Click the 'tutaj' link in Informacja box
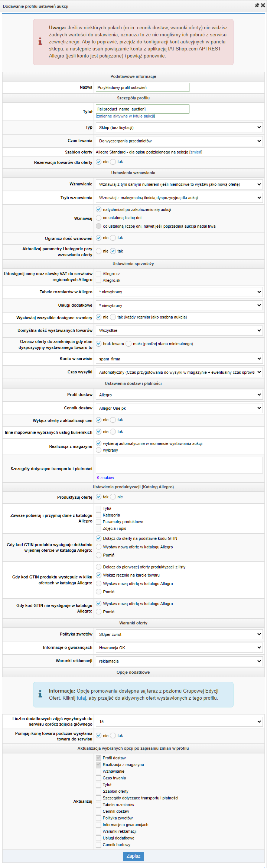Image resolution: width=267 pixels, height=868 pixels. point(81,698)
